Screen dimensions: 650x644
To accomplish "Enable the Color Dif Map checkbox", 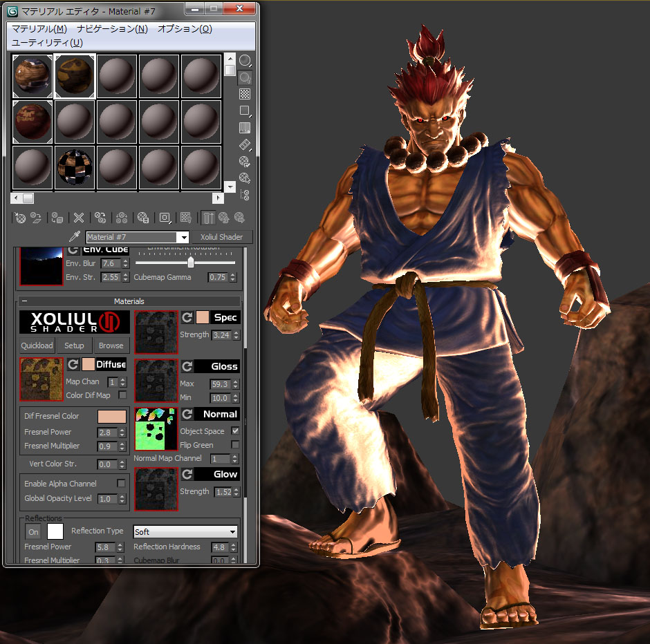I will 122,395.
